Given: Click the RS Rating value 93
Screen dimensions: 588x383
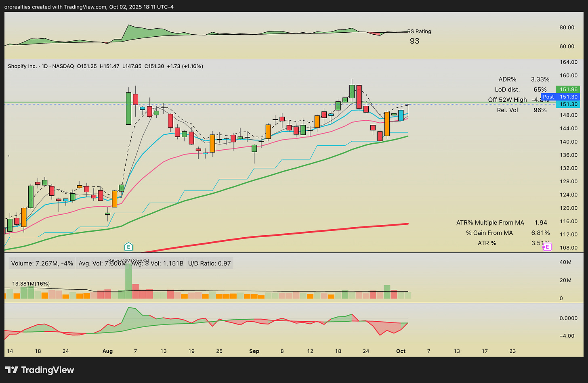Looking at the screenshot, I should pyautogui.click(x=415, y=41).
